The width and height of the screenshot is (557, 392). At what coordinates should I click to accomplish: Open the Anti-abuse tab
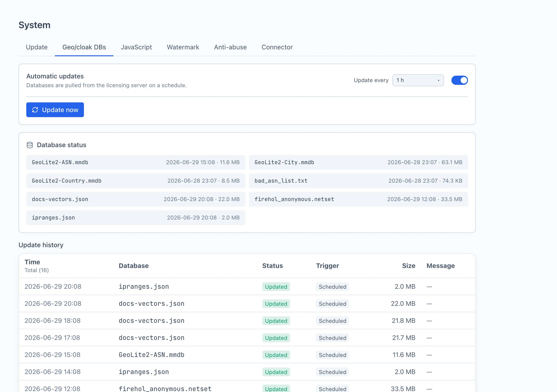pyautogui.click(x=230, y=47)
